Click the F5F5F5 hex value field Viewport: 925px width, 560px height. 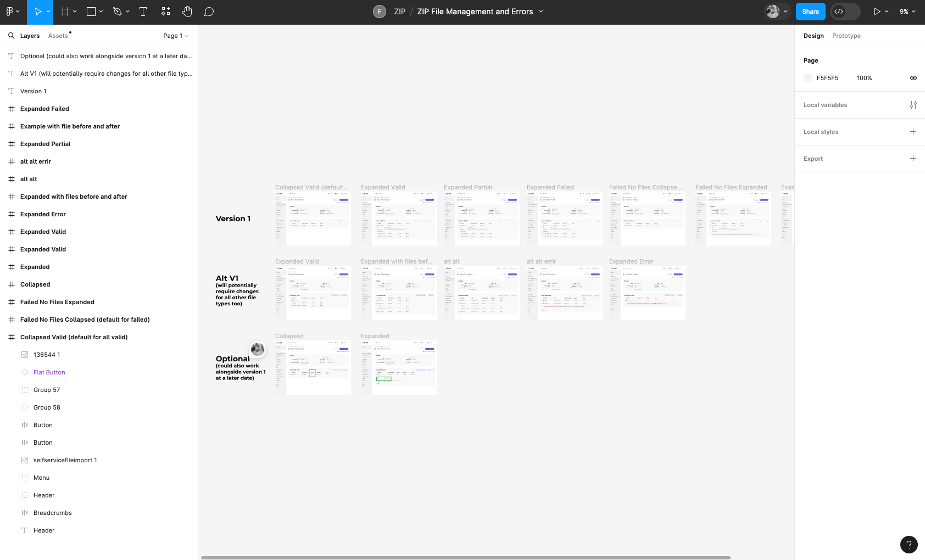coord(827,78)
